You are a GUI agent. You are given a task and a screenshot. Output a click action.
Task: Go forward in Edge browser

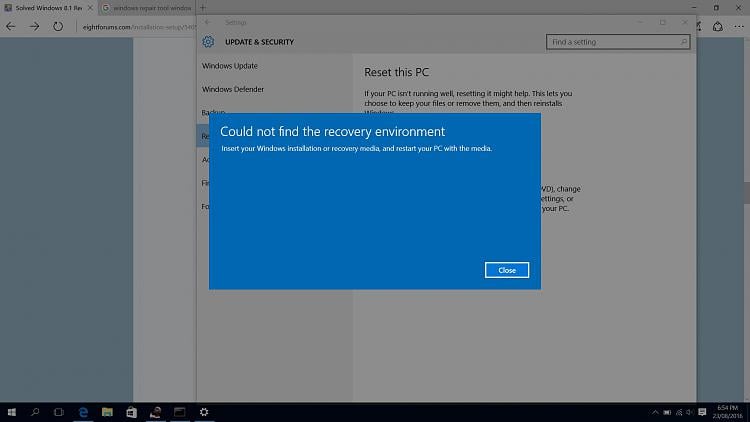coord(34,27)
